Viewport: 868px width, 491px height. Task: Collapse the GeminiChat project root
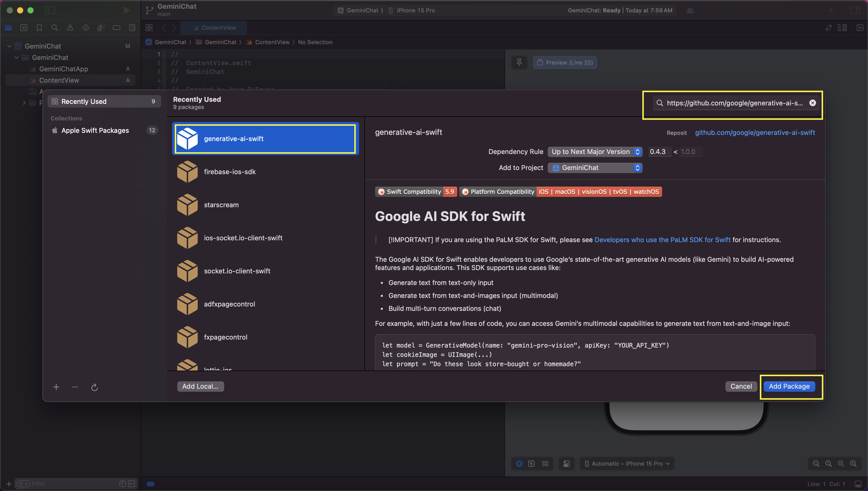click(x=10, y=46)
